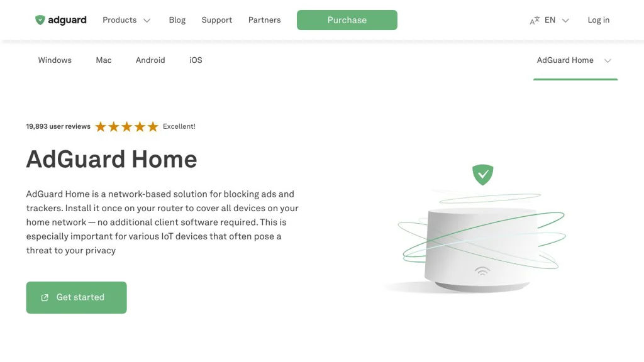
Task: Select the Mac tab
Action: pos(104,60)
